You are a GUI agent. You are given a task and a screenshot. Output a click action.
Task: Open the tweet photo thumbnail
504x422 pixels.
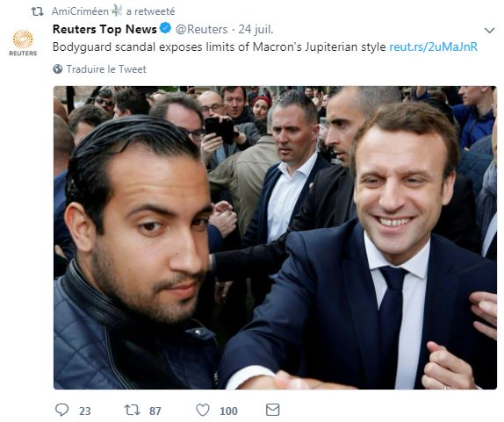pos(275,238)
